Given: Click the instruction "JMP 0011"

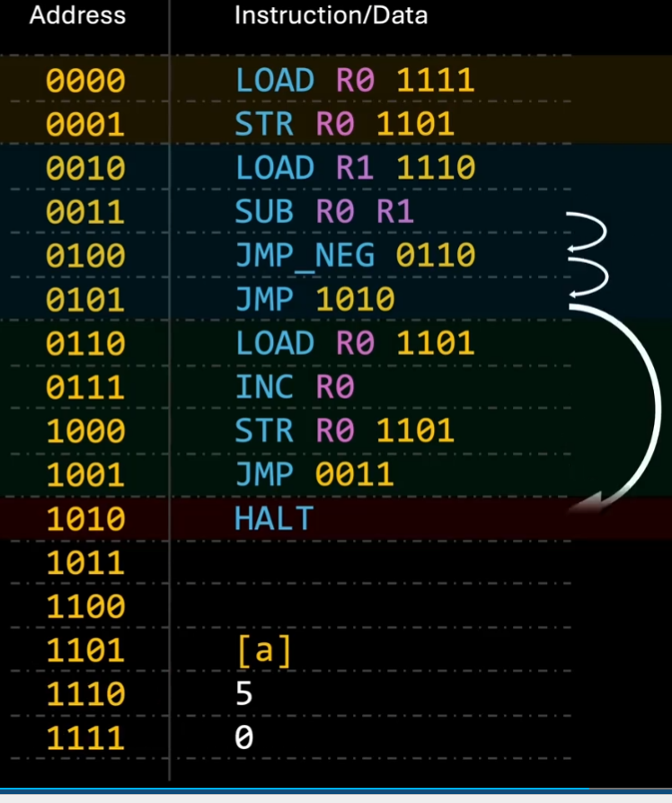Looking at the screenshot, I should click(314, 475).
